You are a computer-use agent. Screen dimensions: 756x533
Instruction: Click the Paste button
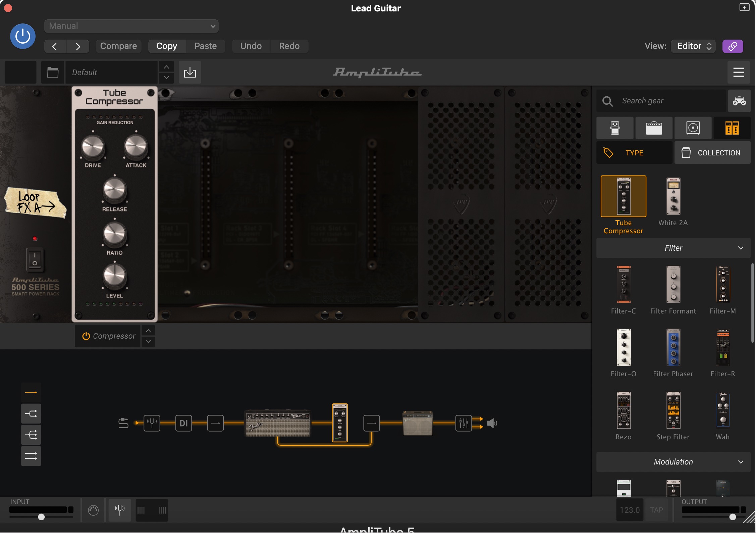click(206, 46)
